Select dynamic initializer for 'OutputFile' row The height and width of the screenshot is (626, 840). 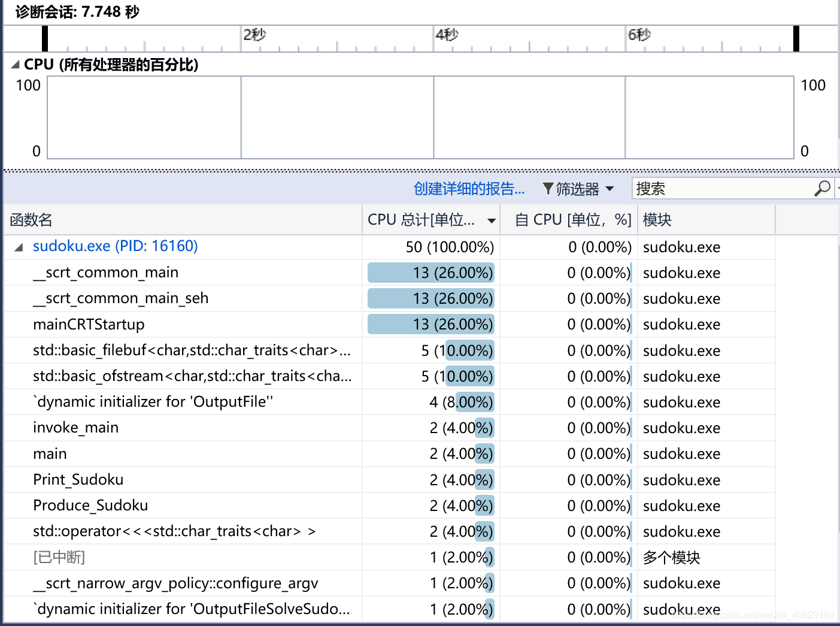pyautogui.click(x=389, y=402)
